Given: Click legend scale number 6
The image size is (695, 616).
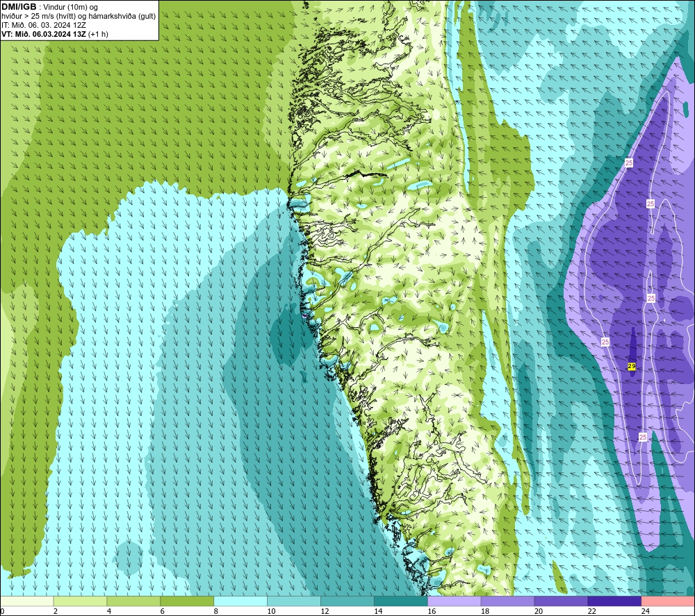Looking at the screenshot, I should pos(162,611).
